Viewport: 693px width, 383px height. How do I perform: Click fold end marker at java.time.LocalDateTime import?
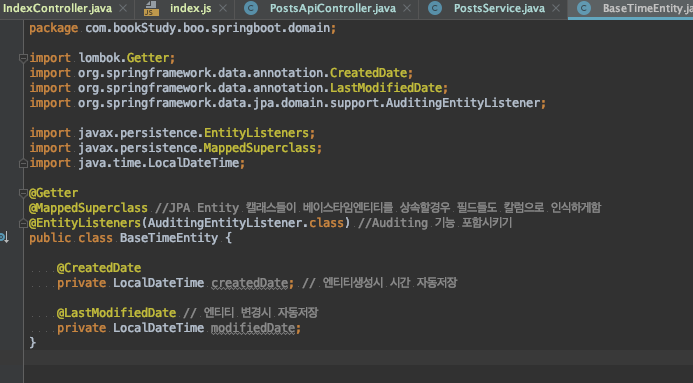tap(23, 163)
